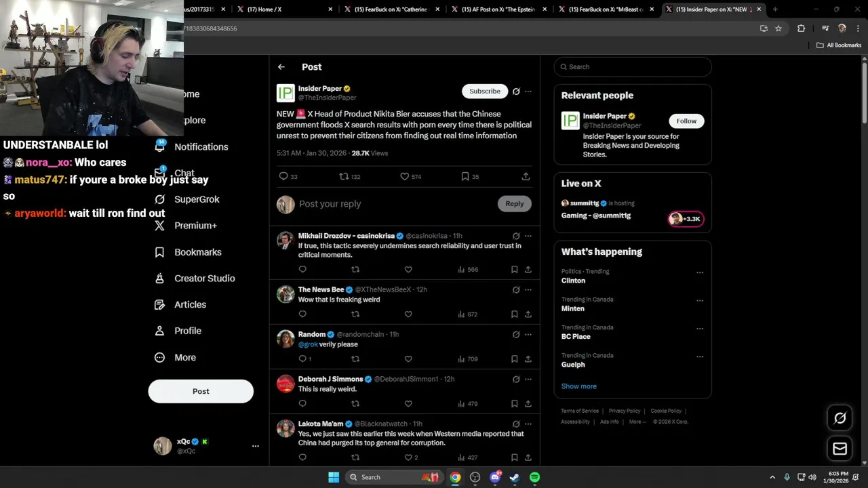Show hidden system tray icons

[x=772, y=477]
